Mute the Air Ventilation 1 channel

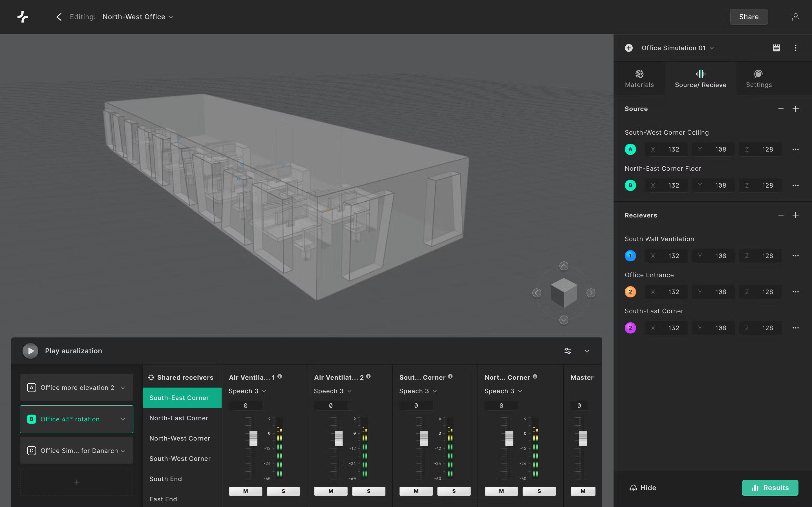[245, 491]
